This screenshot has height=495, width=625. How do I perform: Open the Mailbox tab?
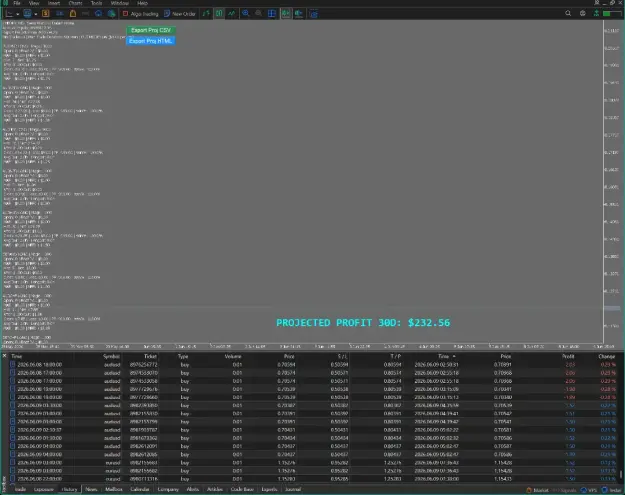114,489
